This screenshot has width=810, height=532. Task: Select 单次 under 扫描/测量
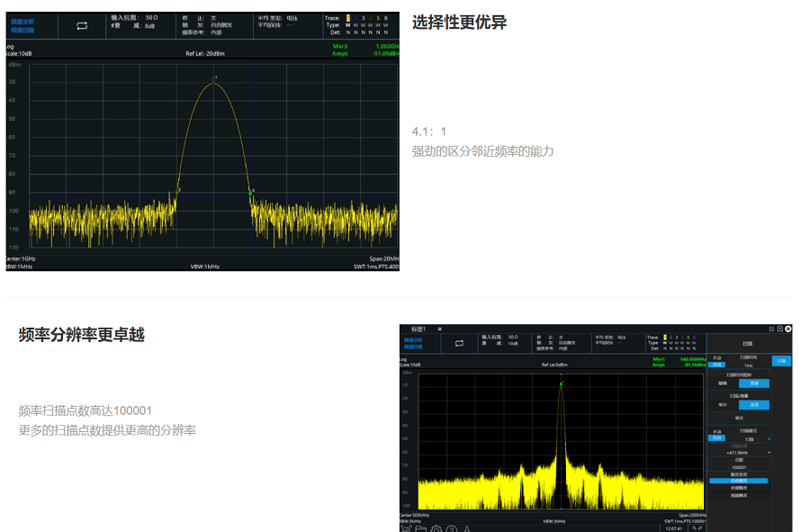723,405
